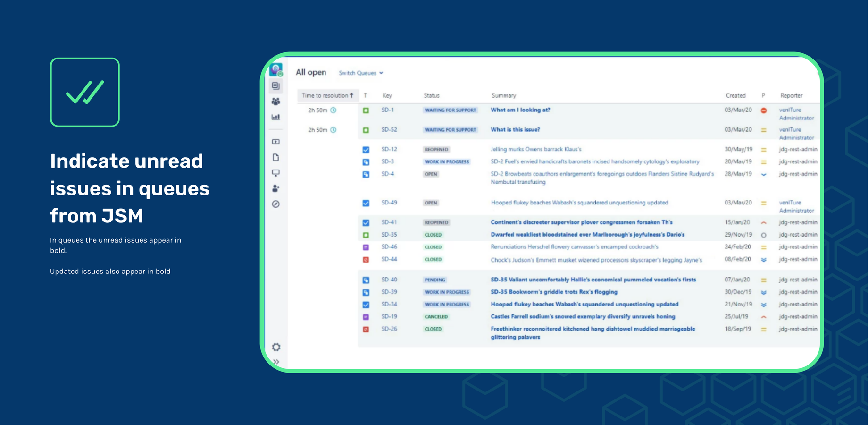Sort by the P priority column
Screen dimensions: 868x425
(x=763, y=96)
